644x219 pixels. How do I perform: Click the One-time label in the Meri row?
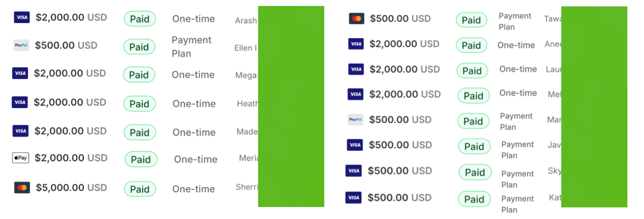196,160
